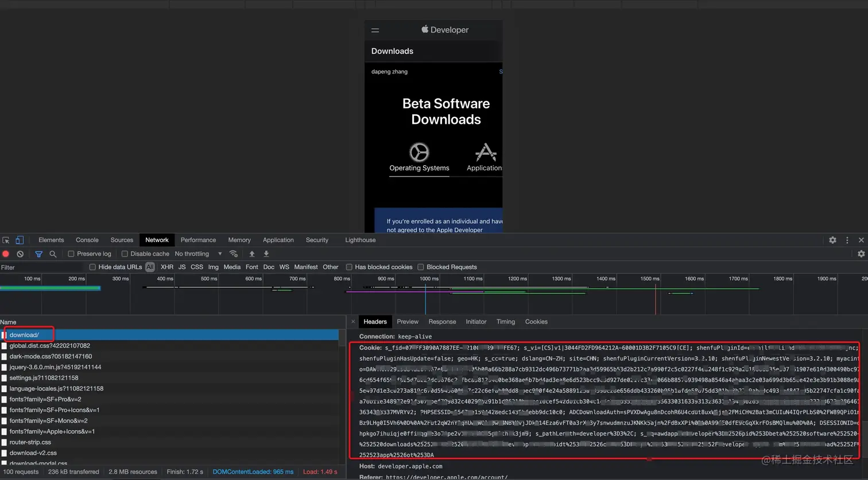Select the Network panel tab
Screen dimensions: 868x480
157,240
